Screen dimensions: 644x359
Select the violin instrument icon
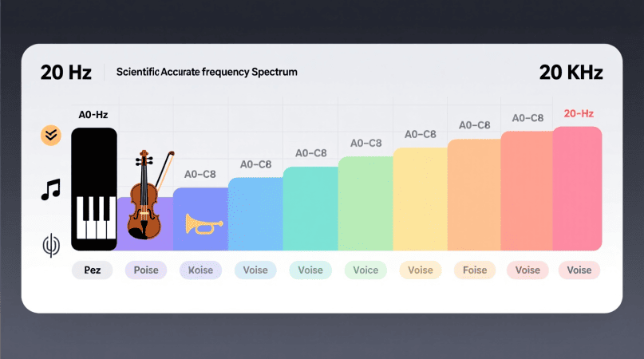[144, 195]
